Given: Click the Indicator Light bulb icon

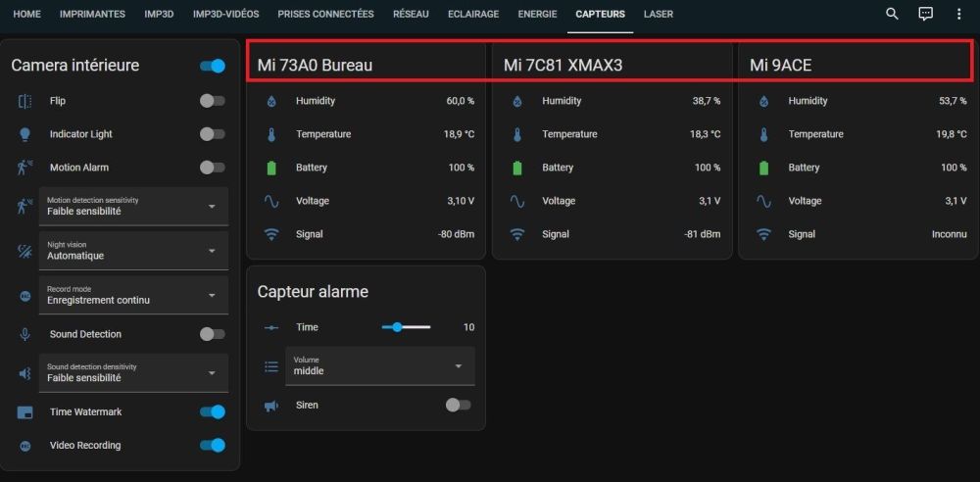Looking at the screenshot, I should tap(25, 134).
